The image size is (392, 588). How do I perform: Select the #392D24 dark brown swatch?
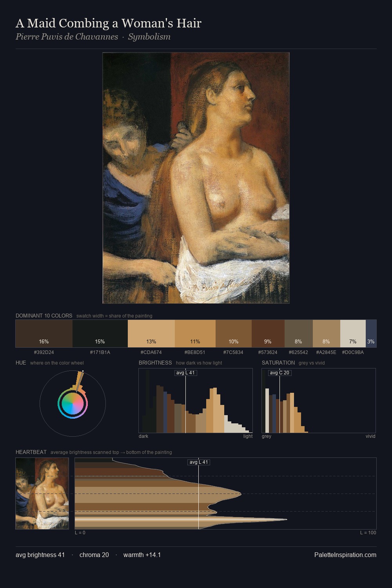44,334
